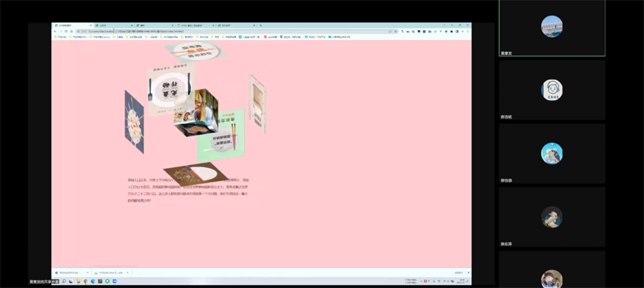Click the Windows taskbar search icon

(64, 282)
